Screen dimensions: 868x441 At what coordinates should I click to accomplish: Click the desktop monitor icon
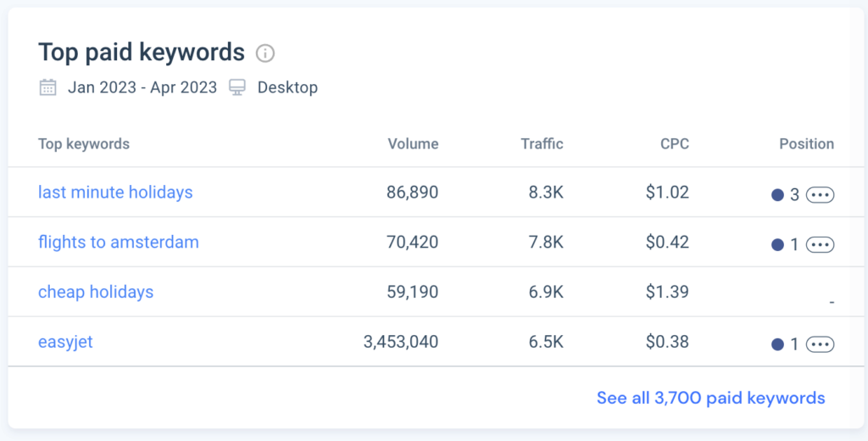pos(237,87)
